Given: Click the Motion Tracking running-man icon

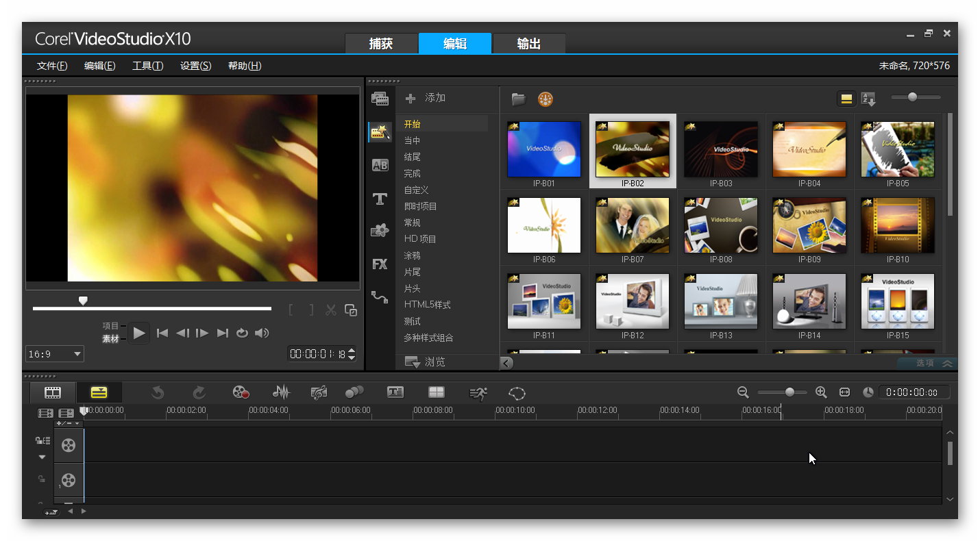Looking at the screenshot, I should (x=478, y=392).
